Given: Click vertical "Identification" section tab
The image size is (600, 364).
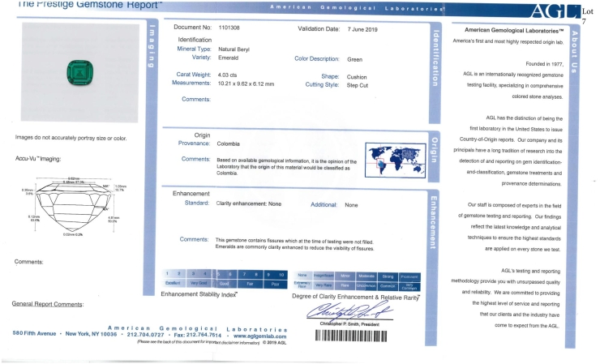Looking at the screenshot, I should [x=435, y=58].
